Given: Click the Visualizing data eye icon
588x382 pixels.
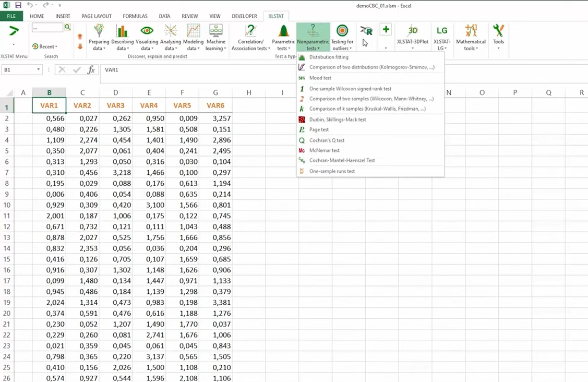Looking at the screenshot, I should (147, 31).
